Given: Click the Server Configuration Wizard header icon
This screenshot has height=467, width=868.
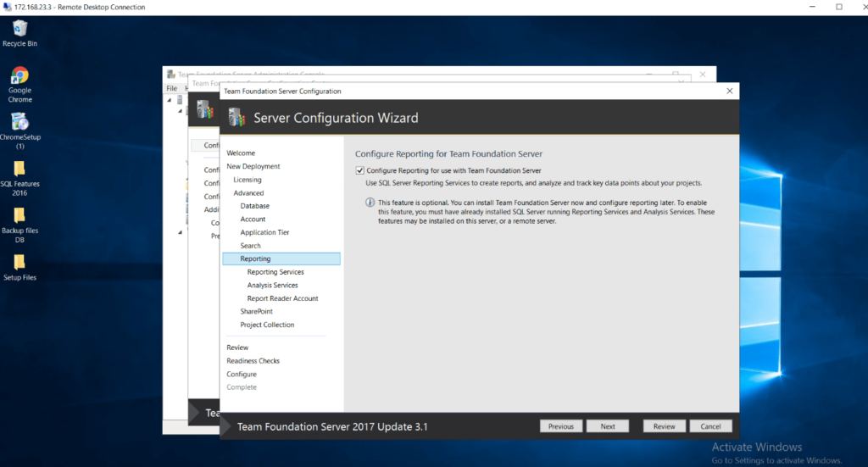Looking at the screenshot, I should point(237,117).
